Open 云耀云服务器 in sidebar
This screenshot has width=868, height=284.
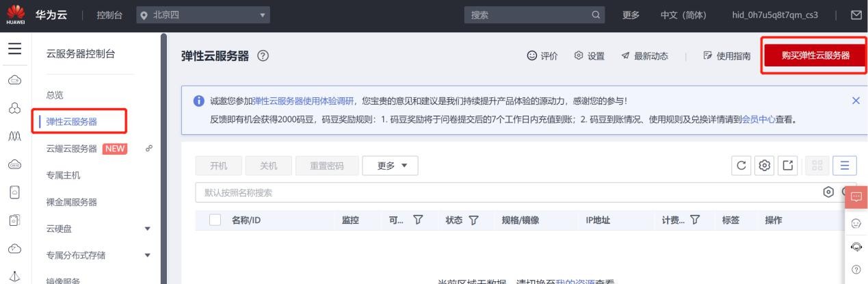pyautogui.click(x=72, y=148)
